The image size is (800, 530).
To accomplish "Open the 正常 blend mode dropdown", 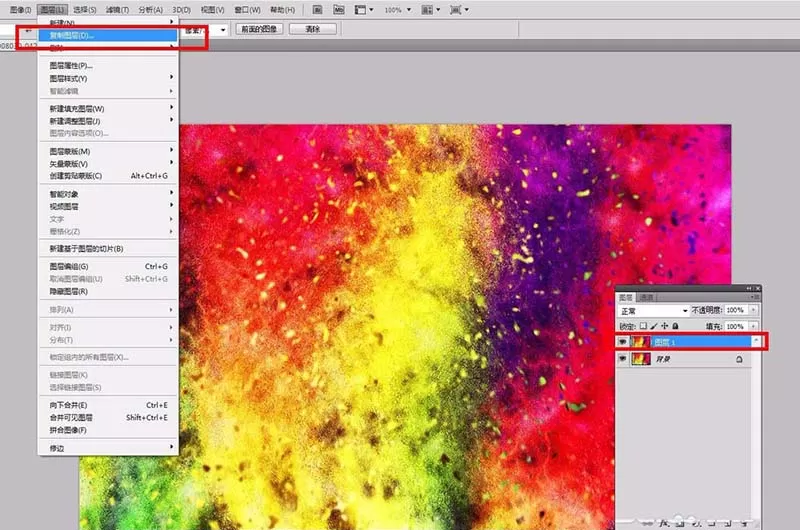I will 654,311.
